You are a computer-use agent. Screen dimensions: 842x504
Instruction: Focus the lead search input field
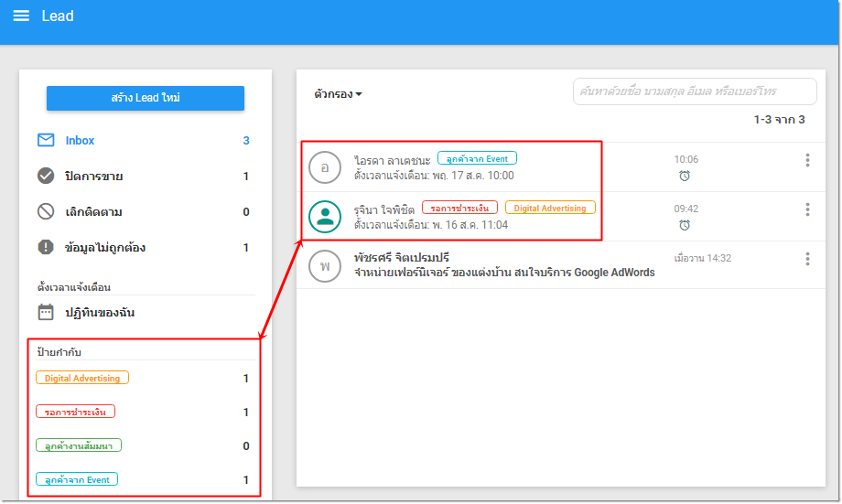coord(695,91)
